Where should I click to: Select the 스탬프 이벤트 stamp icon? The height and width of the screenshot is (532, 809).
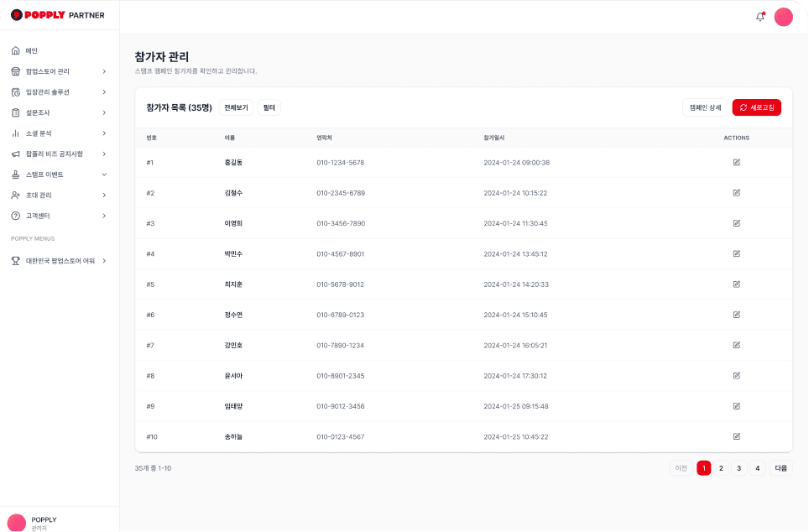coord(15,174)
